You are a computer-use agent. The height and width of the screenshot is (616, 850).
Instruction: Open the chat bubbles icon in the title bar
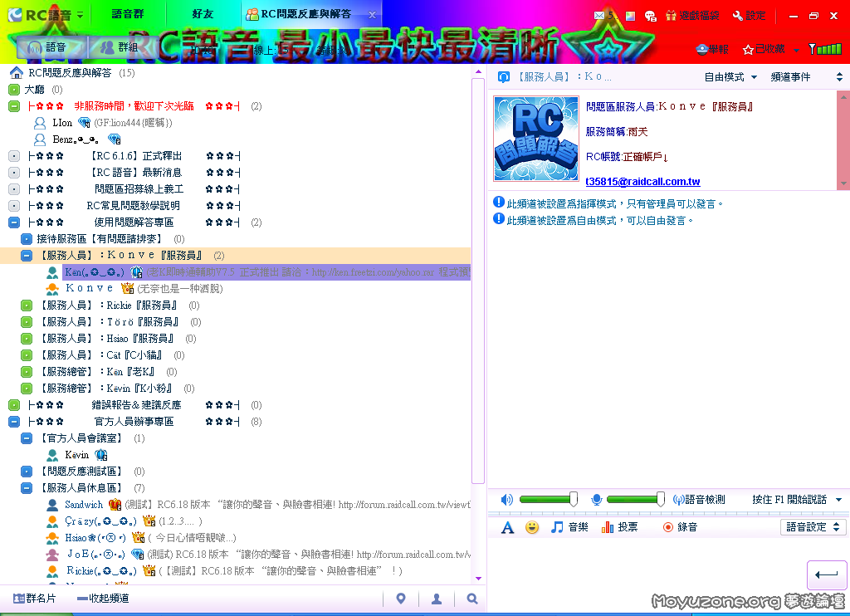pyautogui.click(x=651, y=16)
